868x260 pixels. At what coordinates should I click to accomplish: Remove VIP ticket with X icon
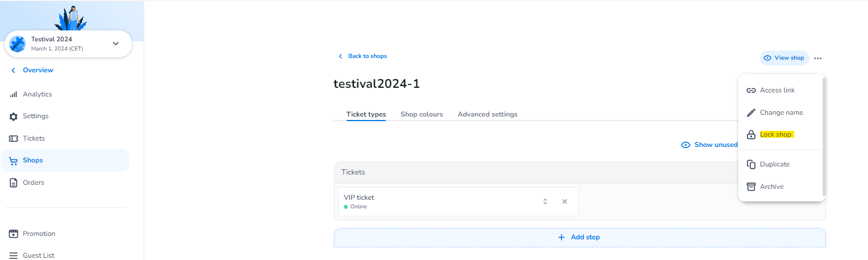tap(564, 201)
